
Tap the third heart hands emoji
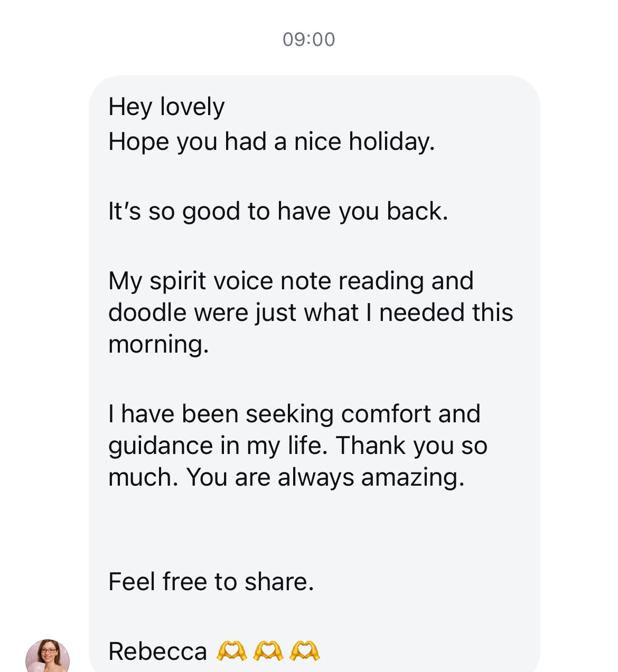coord(305,651)
